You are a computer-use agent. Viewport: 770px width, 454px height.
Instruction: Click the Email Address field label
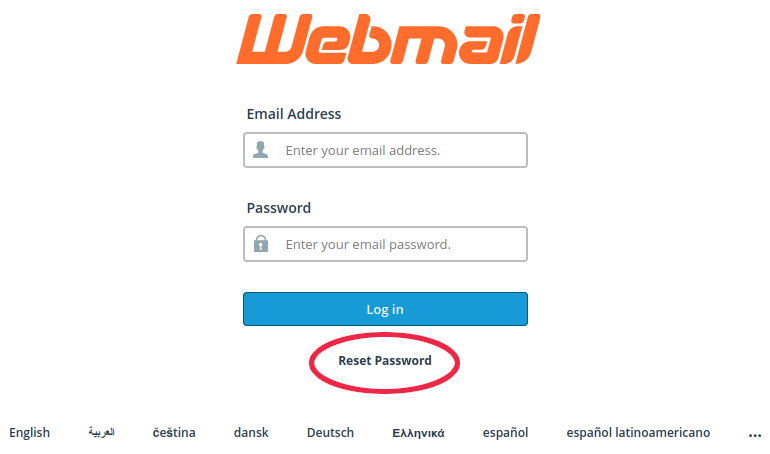point(294,114)
